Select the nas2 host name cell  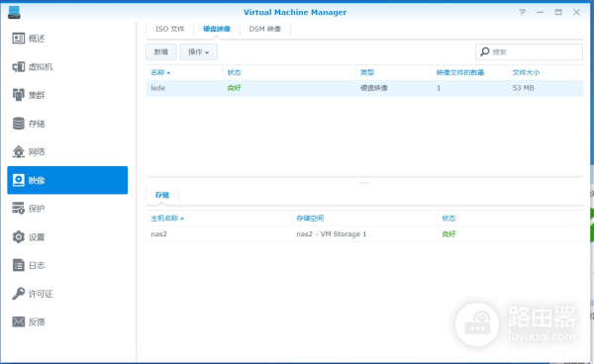[x=158, y=233]
